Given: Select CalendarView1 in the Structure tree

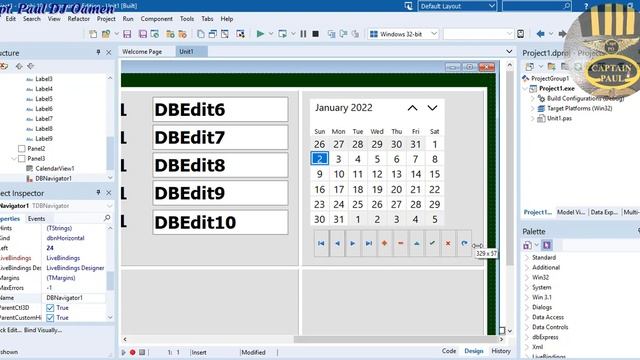Looking at the screenshot, I should coord(55,168).
